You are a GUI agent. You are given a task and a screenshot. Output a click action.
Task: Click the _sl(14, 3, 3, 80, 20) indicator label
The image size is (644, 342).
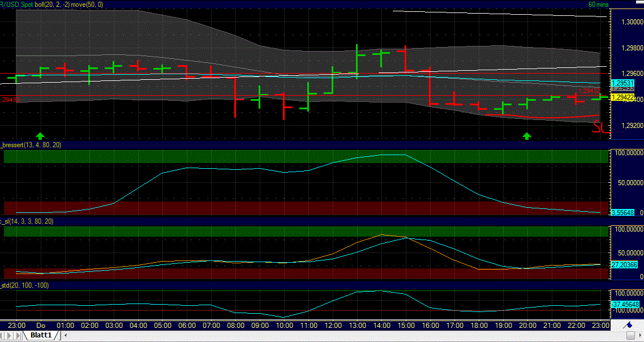point(26,222)
